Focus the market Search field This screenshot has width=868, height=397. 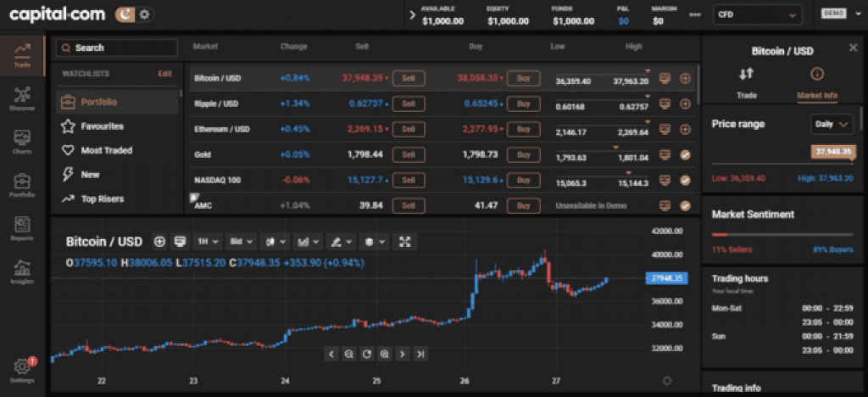pyautogui.click(x=117, y=48)
